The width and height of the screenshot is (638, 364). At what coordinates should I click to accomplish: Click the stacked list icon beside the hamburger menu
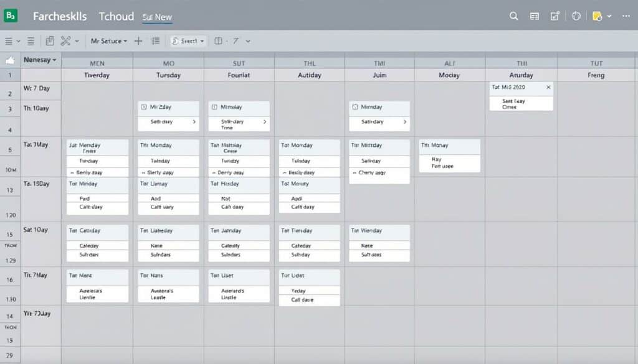tap(31, 41)
